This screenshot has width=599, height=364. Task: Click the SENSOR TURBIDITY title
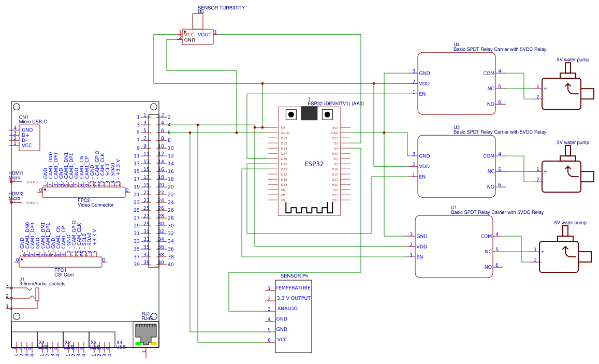click(221, 8)
